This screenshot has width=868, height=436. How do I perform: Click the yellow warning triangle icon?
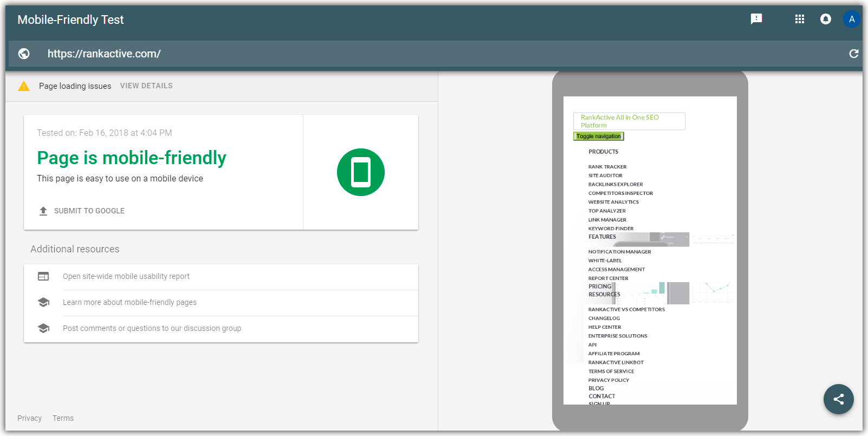[24, 86]
